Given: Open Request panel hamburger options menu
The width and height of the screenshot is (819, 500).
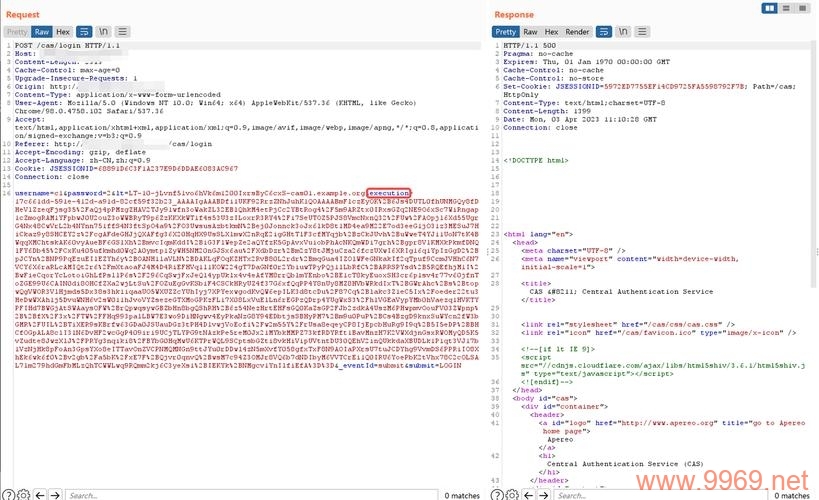Looking at the screenshot, I should point(122,32).
